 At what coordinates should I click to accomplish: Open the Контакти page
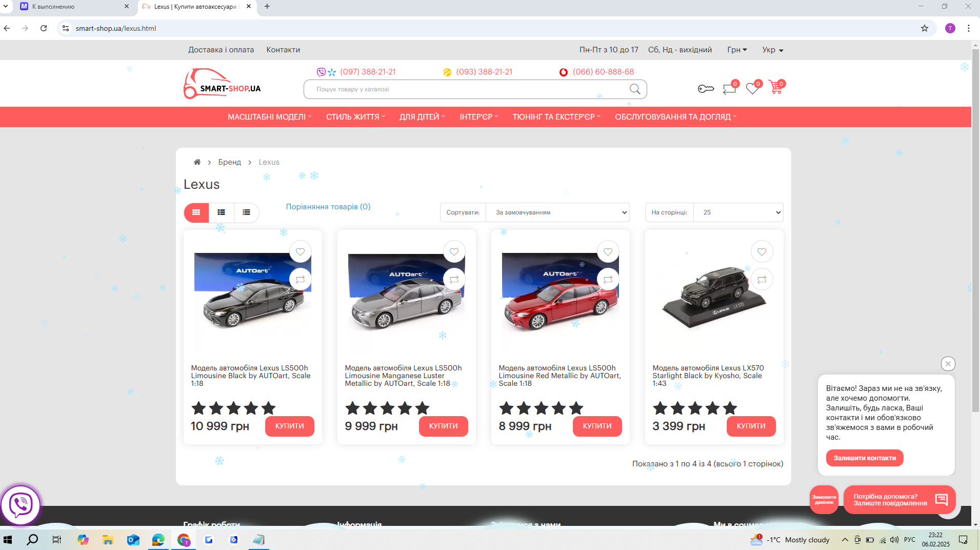[283, 50]
